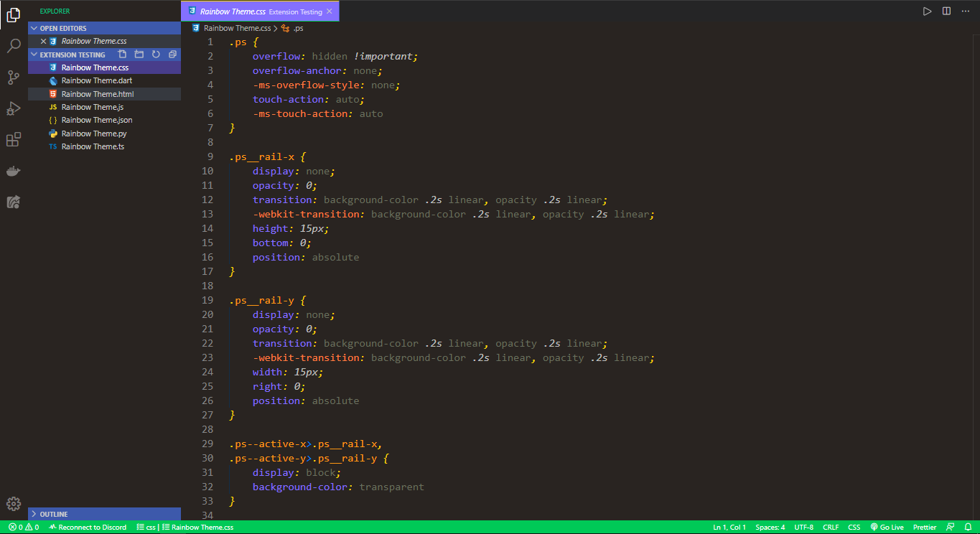Open the Source Control view
The height and width of the screenshot is (534, 980).
click(x=13, y=78)
